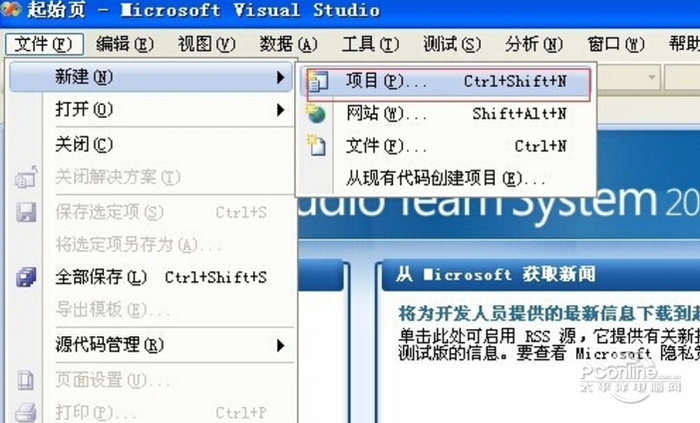Click the globe icon beside 网站(W)

(316, 114)
